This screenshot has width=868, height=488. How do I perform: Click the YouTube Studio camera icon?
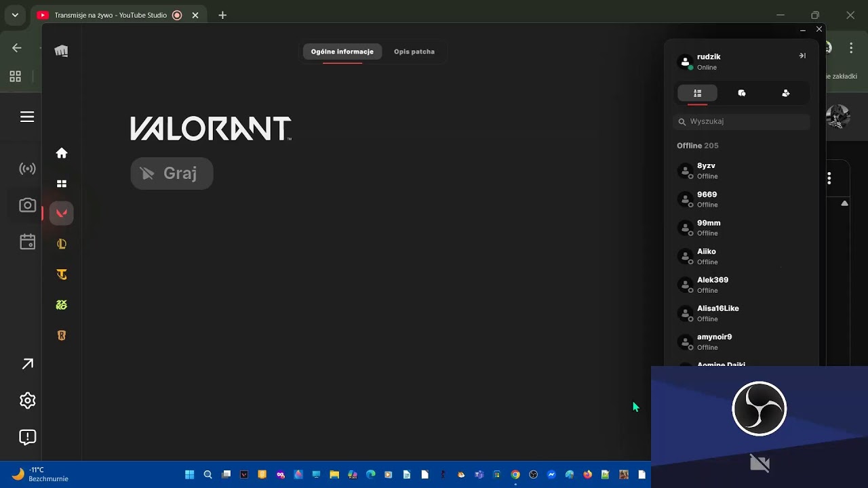(x=27, y=205)
